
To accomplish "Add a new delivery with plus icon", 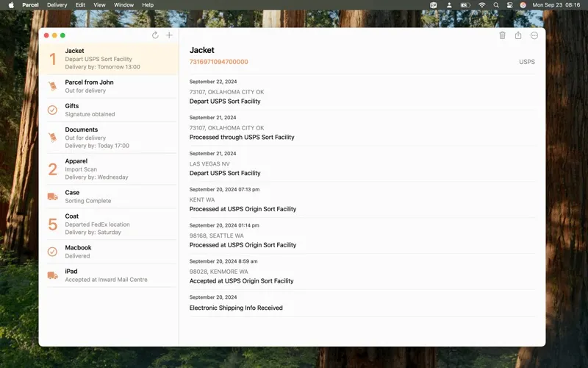I will 169,35.
